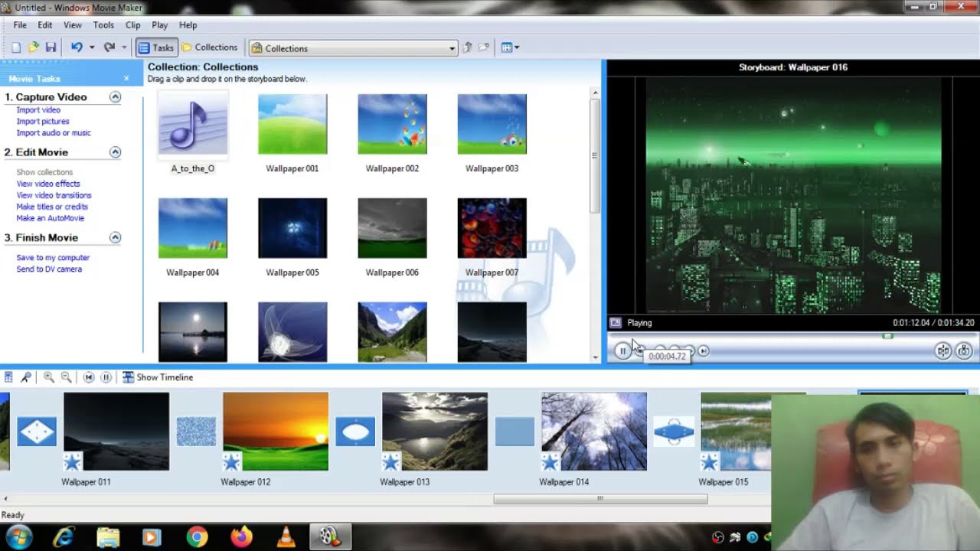Screen dimensions: 980x551
Task: Select the diamond transition before Wallpaper 011
Action: click(37, 432)
